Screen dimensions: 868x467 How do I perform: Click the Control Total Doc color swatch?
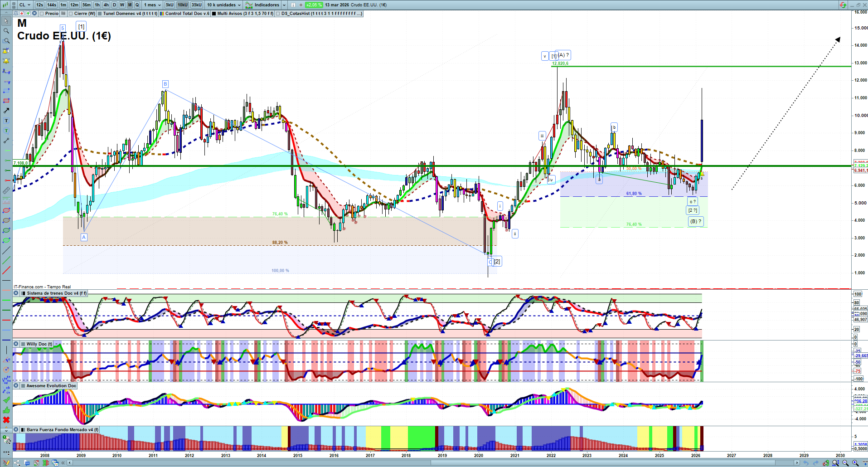[x=162, y=14]
